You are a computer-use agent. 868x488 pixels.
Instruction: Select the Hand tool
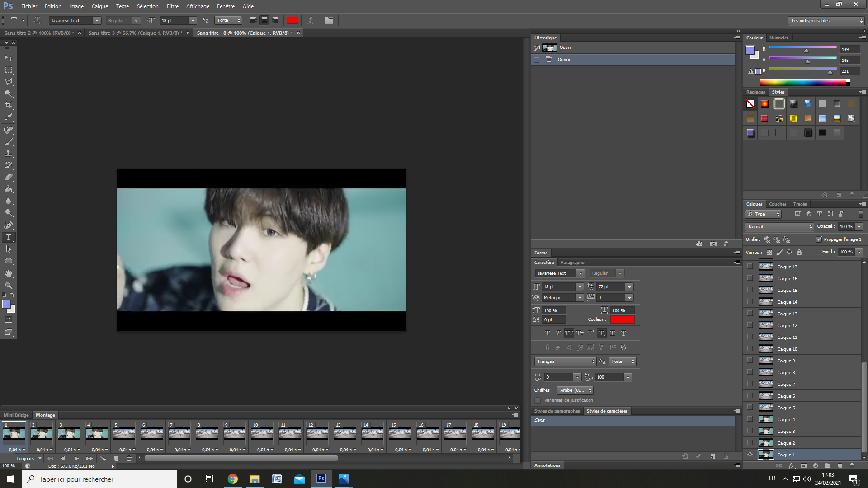coord(9,274)
